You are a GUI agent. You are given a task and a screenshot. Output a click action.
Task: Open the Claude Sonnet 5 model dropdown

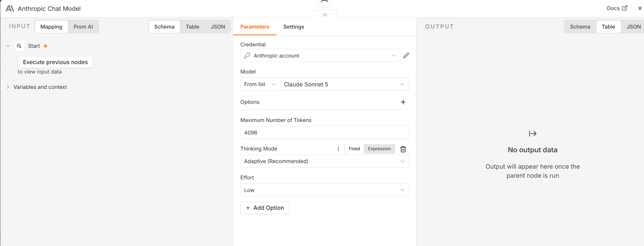[345, 84]
